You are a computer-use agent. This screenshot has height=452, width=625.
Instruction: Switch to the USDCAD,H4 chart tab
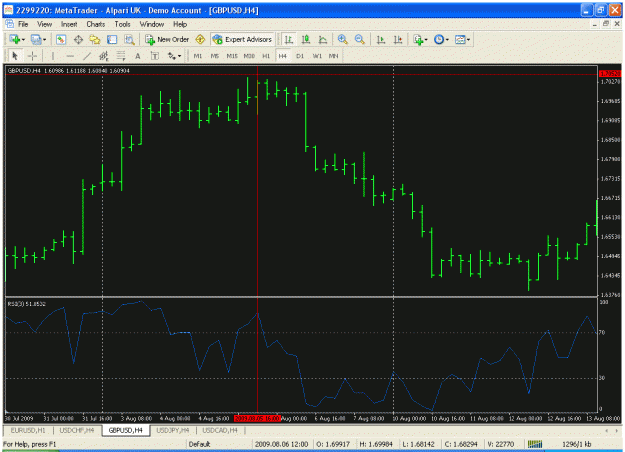[x=220, y=430]
